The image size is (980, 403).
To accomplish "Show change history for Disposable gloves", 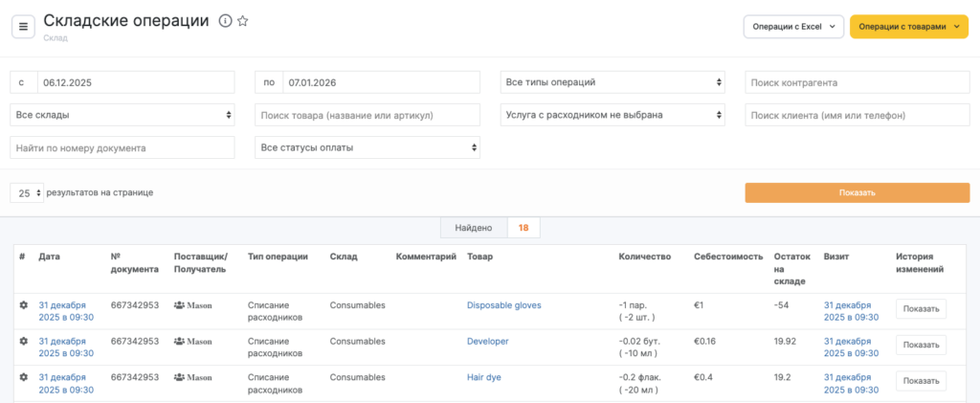I will pyautogui.click(x=921, y=309).
